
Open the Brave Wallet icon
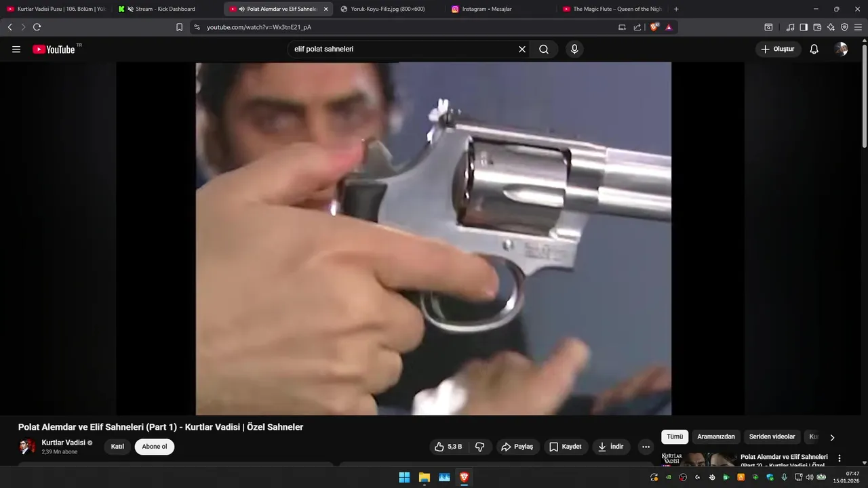point(817,27)
